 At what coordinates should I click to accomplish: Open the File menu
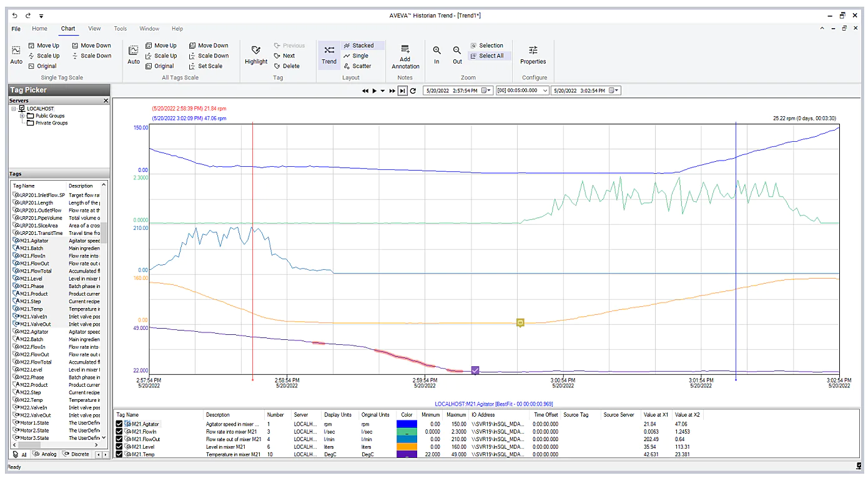(x=16, y=29)
